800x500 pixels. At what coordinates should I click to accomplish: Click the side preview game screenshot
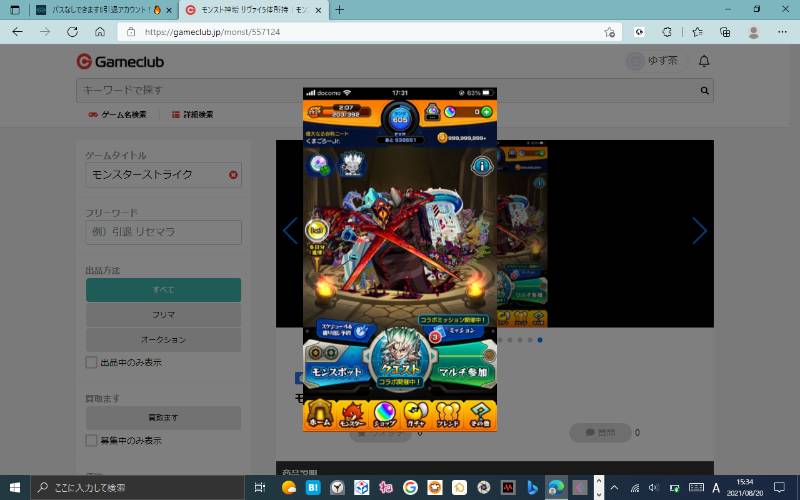pyautogui.click(x=522, y=236)
